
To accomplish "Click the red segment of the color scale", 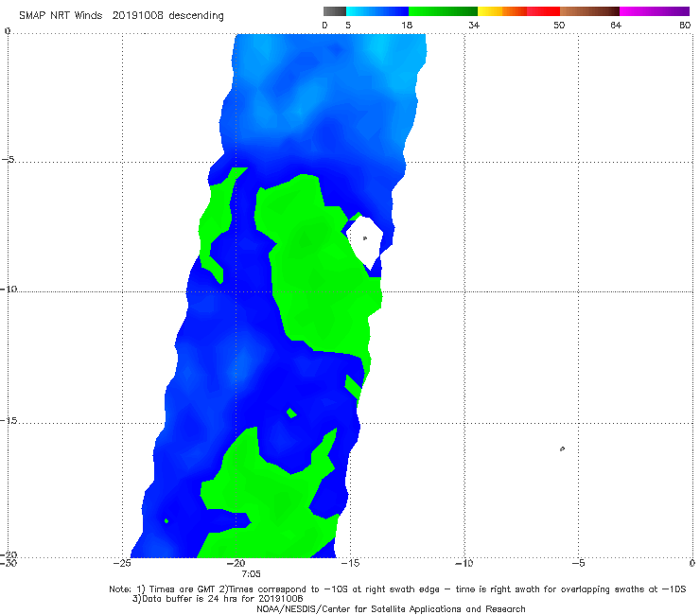I will (x=543, y=11).
